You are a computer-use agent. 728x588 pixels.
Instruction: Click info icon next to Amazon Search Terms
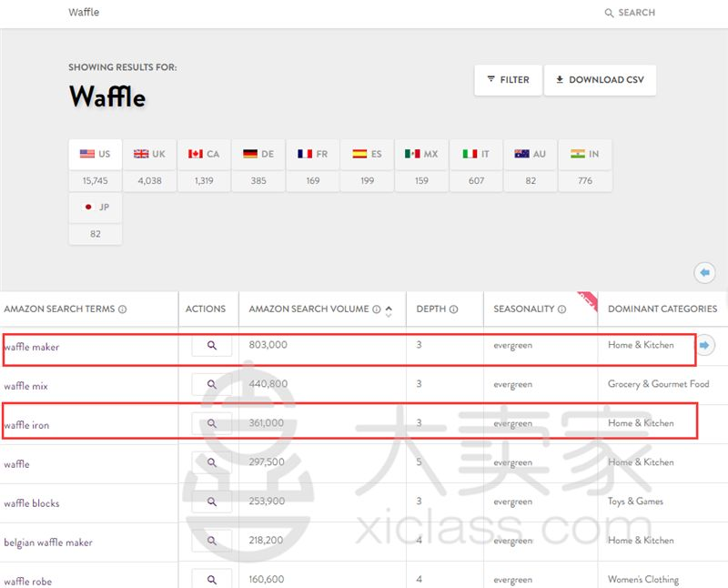point(122,309)
